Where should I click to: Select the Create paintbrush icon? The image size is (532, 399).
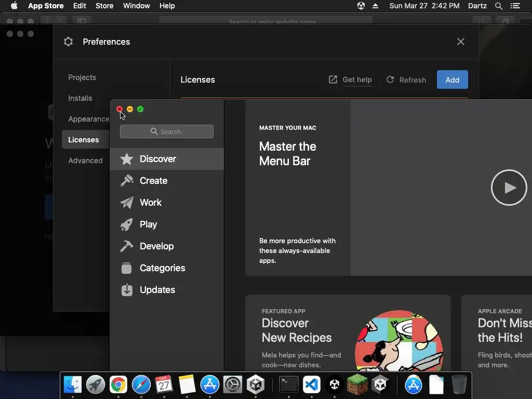(x=127, y=180)
